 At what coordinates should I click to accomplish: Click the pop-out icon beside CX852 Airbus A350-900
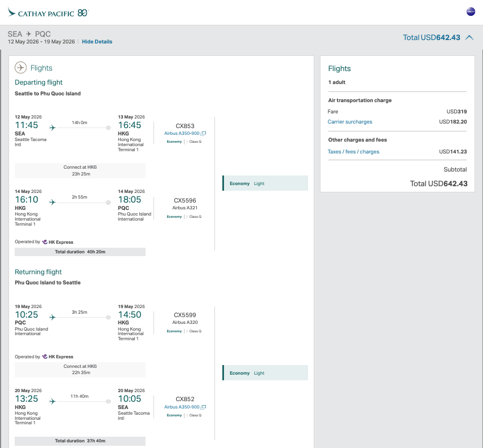(x=205, y=407)
